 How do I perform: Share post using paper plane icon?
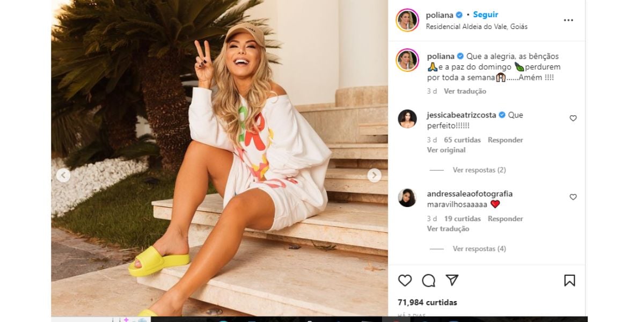(x=452, y=280)
